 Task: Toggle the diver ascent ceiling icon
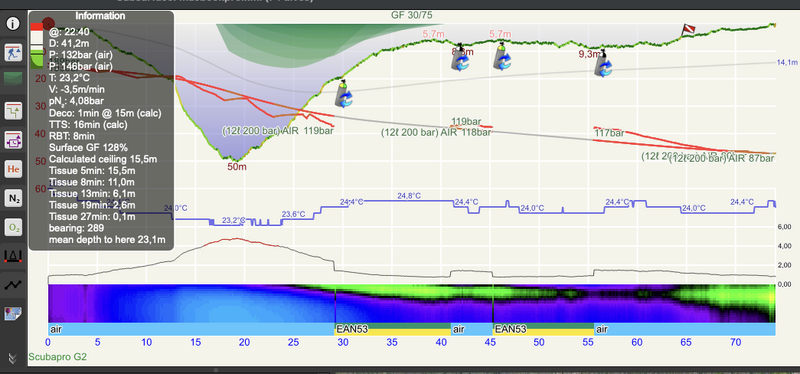pyautogui.click(x=12, y=53)
